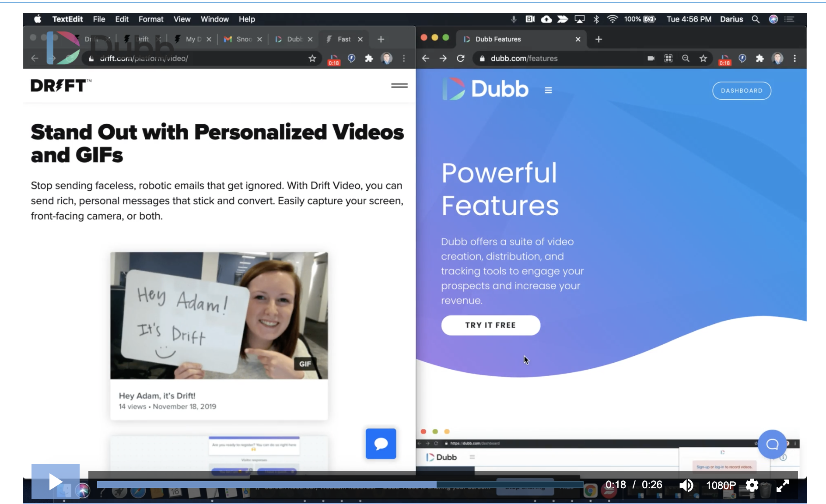Bookmark the drift.com page with star
The image size is (826, 504).
pos(312,58)
